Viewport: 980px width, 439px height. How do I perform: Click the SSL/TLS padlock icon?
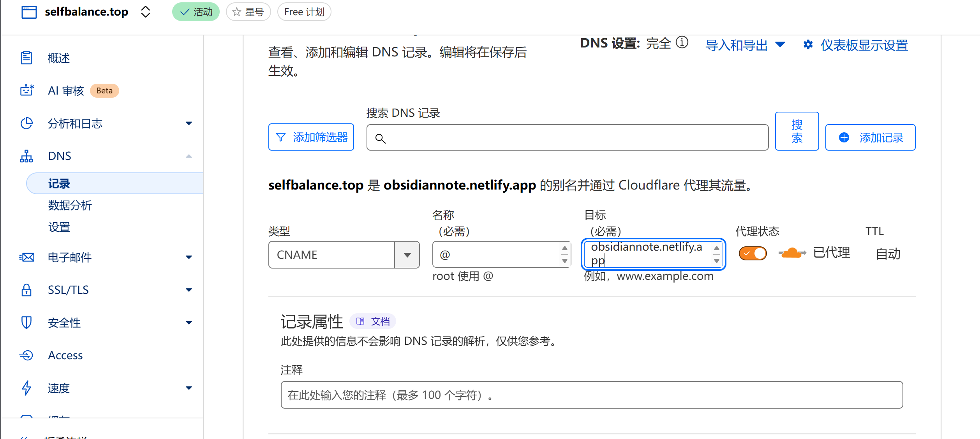(26, 290)
